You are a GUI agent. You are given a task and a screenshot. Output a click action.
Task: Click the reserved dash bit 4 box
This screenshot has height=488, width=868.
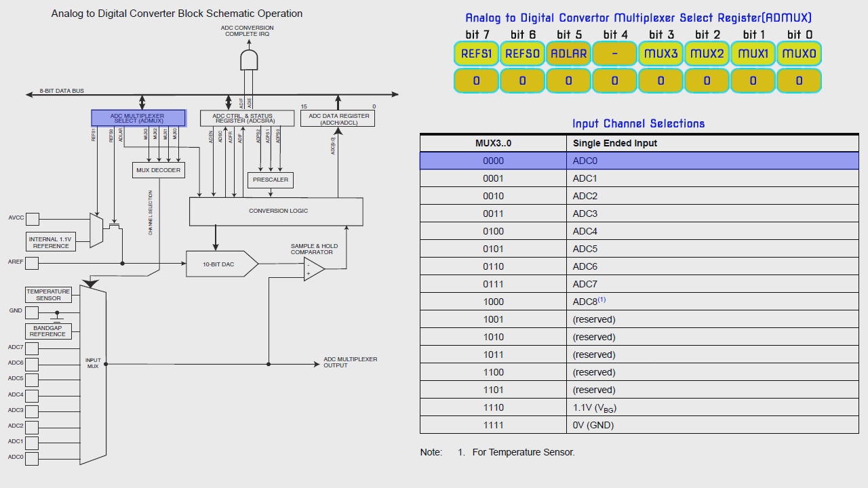[614, 54]
